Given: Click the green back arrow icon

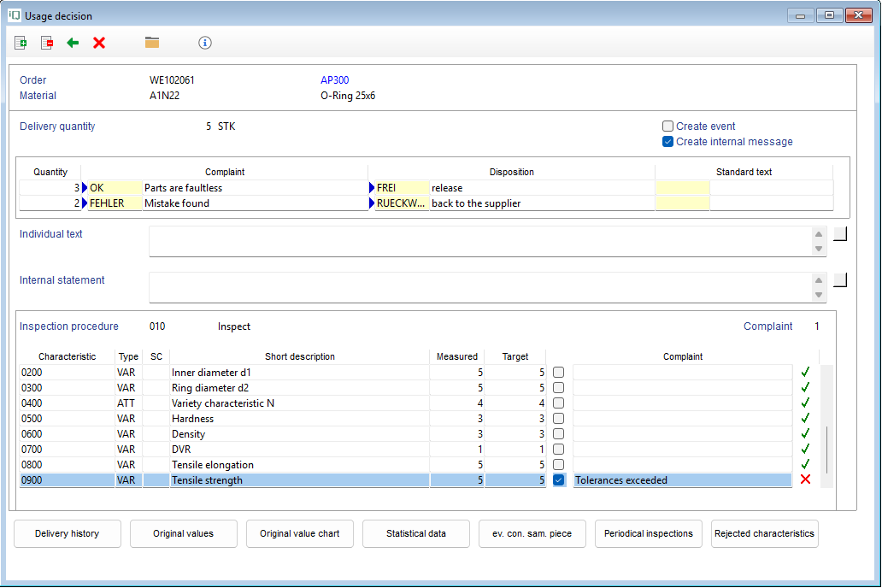Looking at the screenshot, I should pos(73,43).
